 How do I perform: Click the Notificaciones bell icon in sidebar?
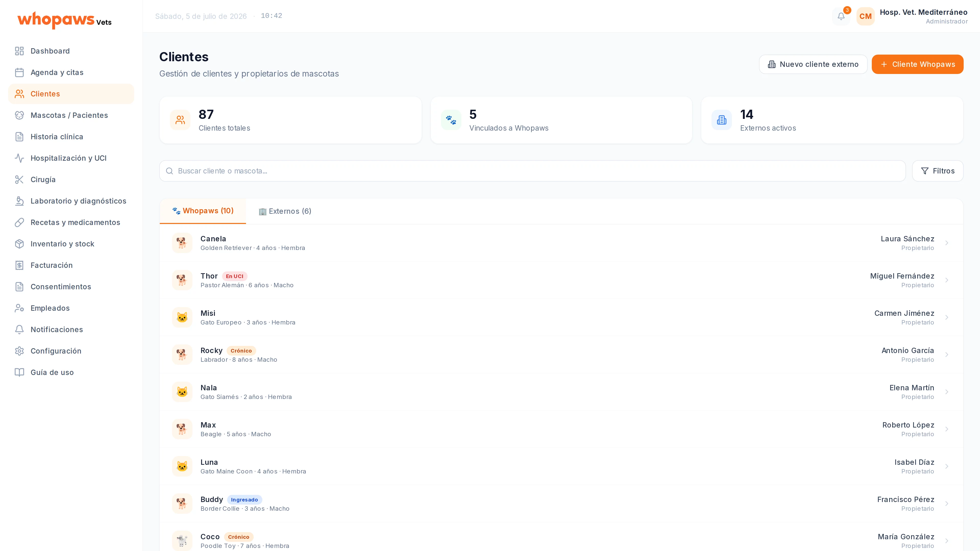tap(19, 329)
